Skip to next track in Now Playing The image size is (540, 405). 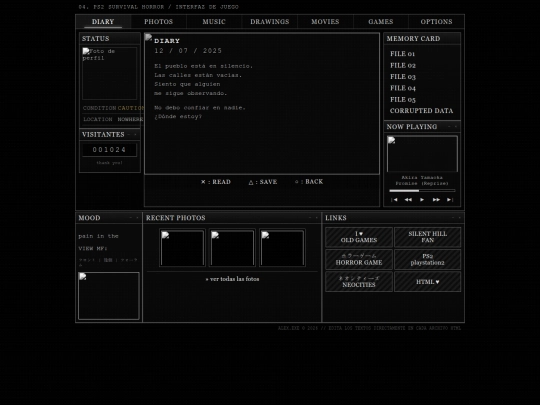tap(450, 200)
